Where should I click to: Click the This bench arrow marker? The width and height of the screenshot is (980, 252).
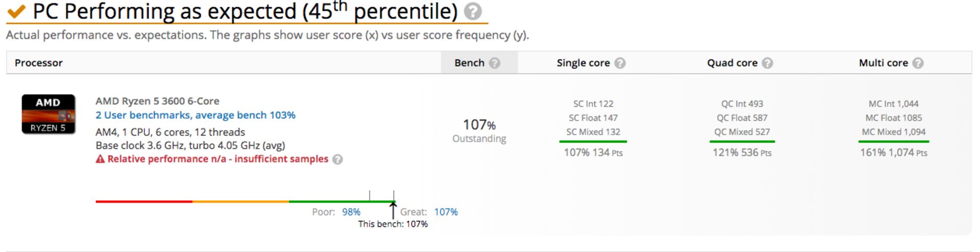[x=393, y=210]
